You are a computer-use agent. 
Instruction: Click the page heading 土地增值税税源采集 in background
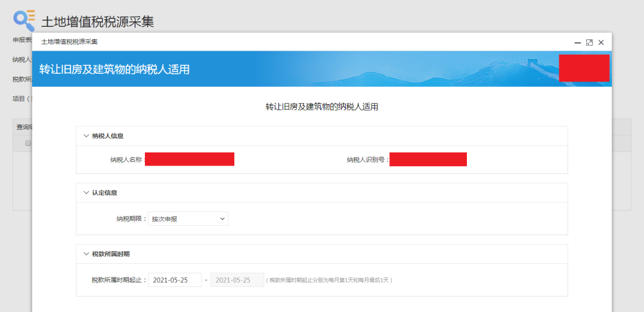98,21
